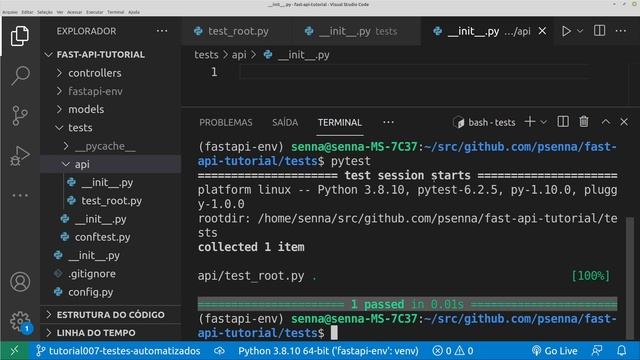Open Explorer panel more actions ellipsis
Screen dimensions: 640x360
tap(162, 31)
